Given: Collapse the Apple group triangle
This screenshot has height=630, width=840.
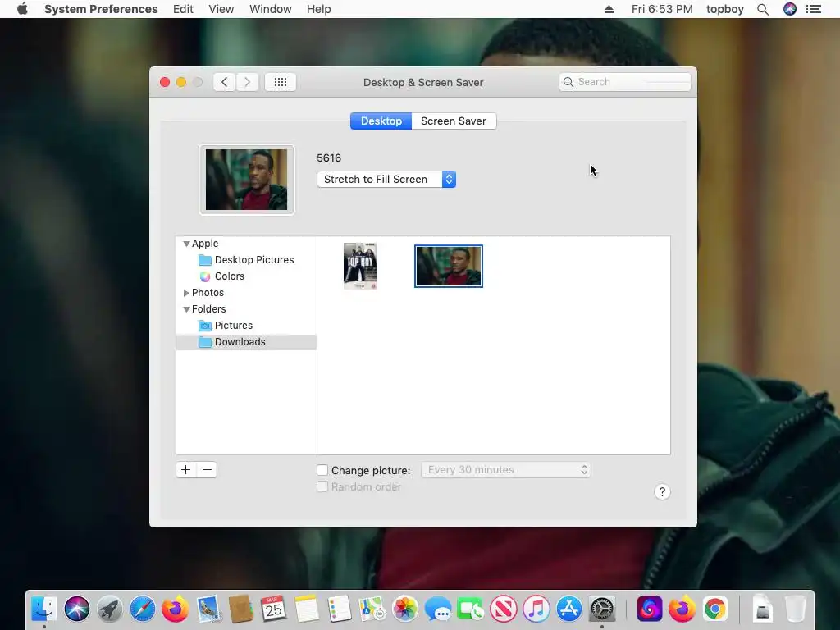Looking at the screenshot, I should [186, 244].
